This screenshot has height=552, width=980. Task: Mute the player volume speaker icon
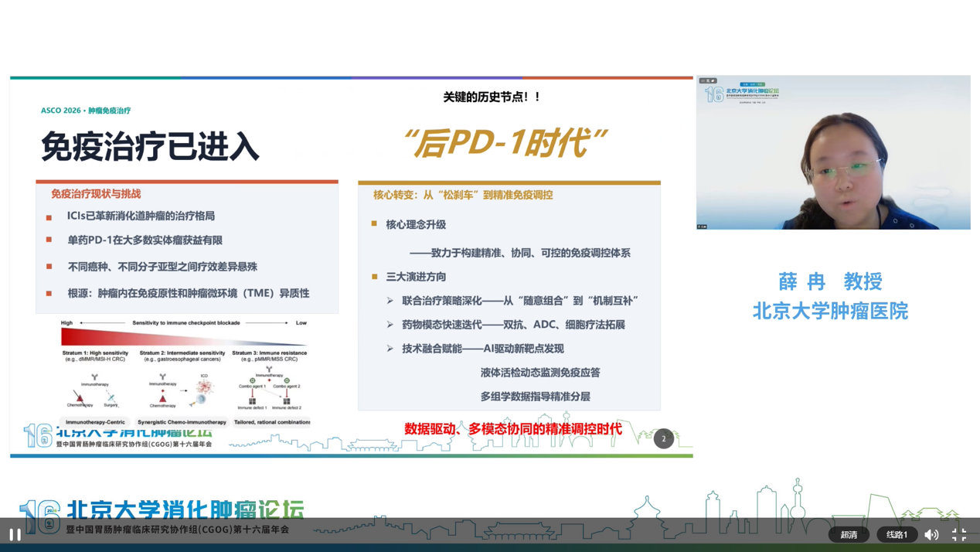click(931, 534)
